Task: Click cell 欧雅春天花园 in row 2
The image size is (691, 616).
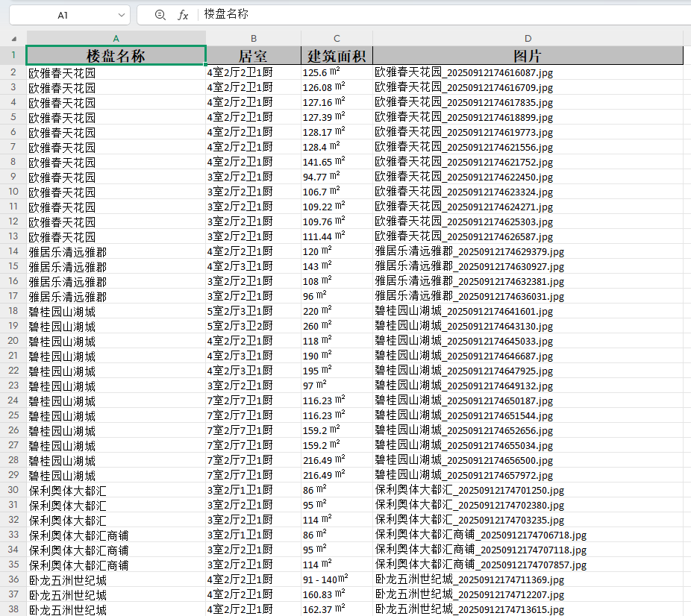Action: (x=116, y=72)
